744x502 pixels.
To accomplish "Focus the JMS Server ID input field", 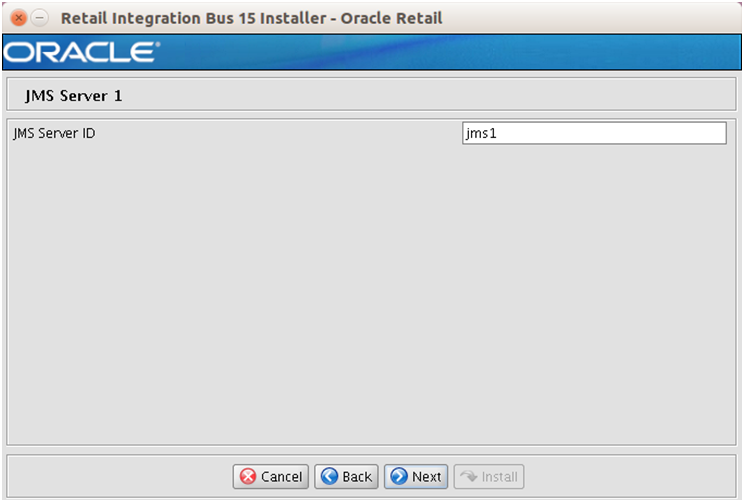I will [594, 133].
